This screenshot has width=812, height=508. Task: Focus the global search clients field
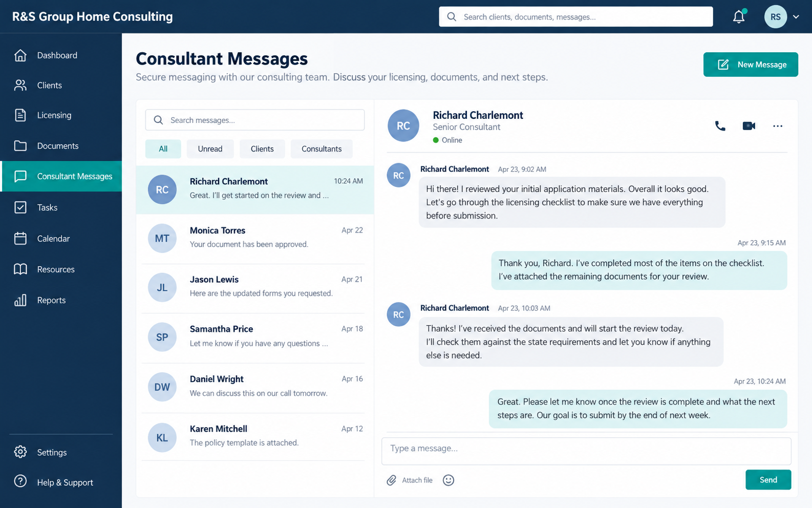click(x=575, y=17)
